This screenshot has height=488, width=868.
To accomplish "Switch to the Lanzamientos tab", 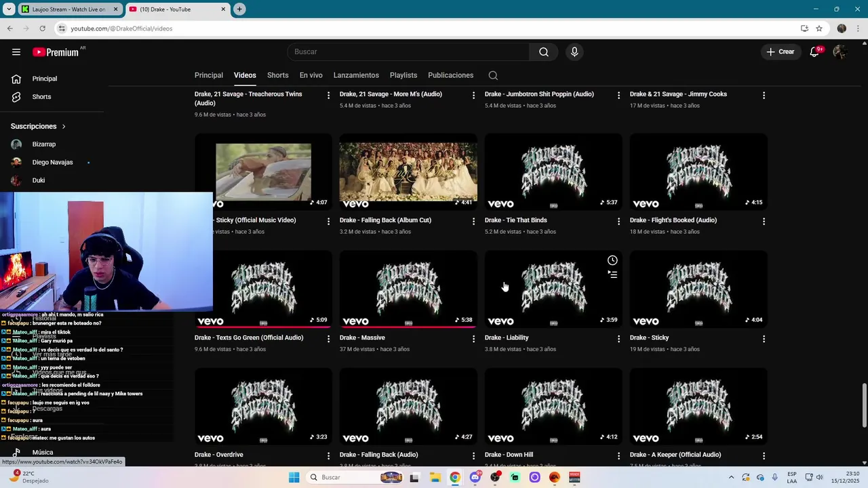I will tap(356, 75).
